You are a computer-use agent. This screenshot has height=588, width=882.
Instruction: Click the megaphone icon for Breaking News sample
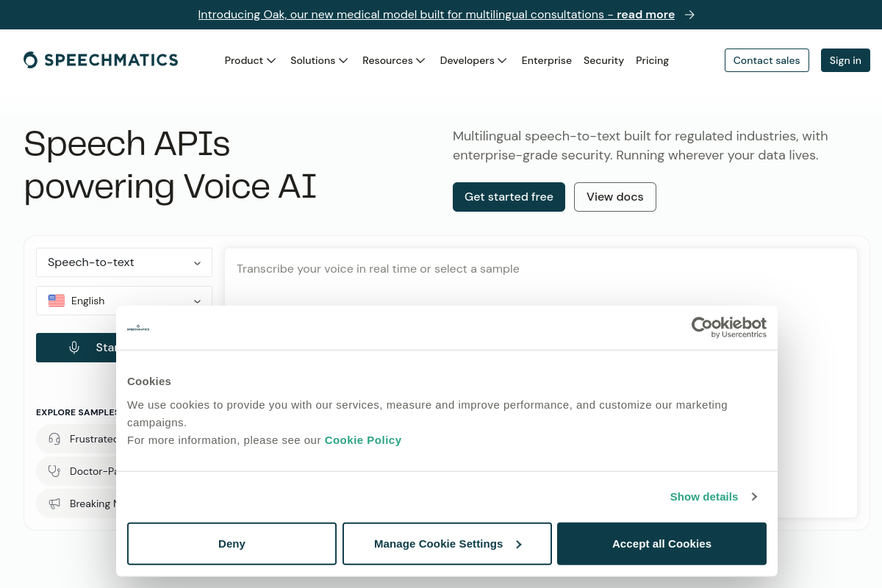[54, 503]
